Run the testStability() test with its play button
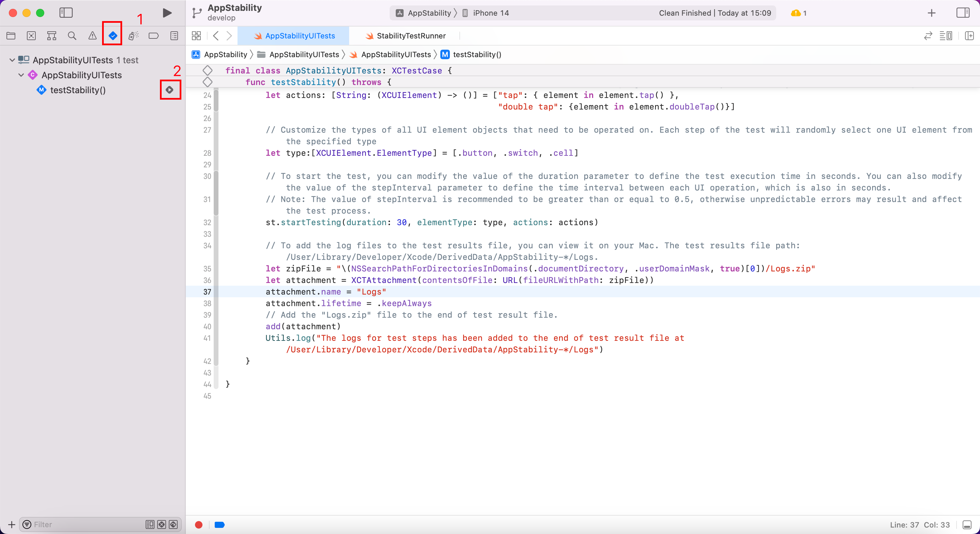The height and width of the screenshot is (534, 980). pos(170,90)
